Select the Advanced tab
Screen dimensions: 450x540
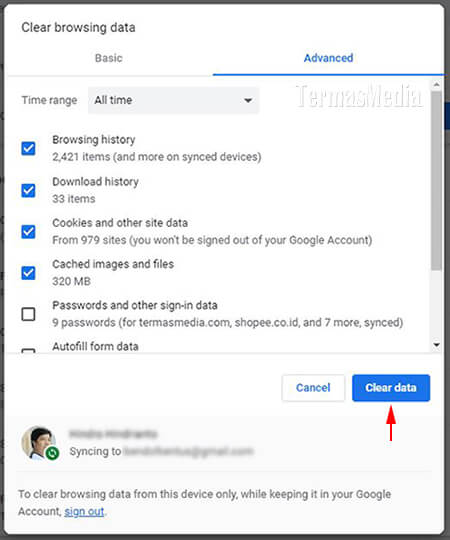click(328, 58)
